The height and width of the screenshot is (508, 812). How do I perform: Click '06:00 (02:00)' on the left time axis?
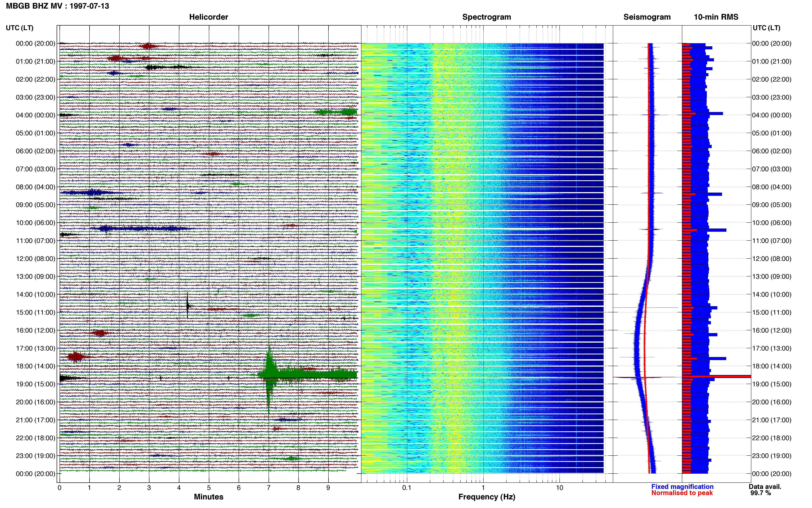(36, 151)
